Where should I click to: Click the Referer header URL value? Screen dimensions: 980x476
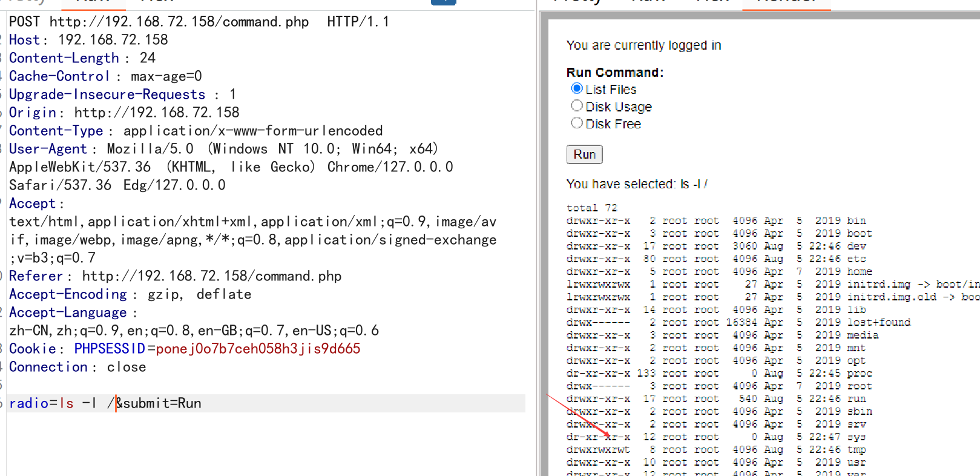212,276
